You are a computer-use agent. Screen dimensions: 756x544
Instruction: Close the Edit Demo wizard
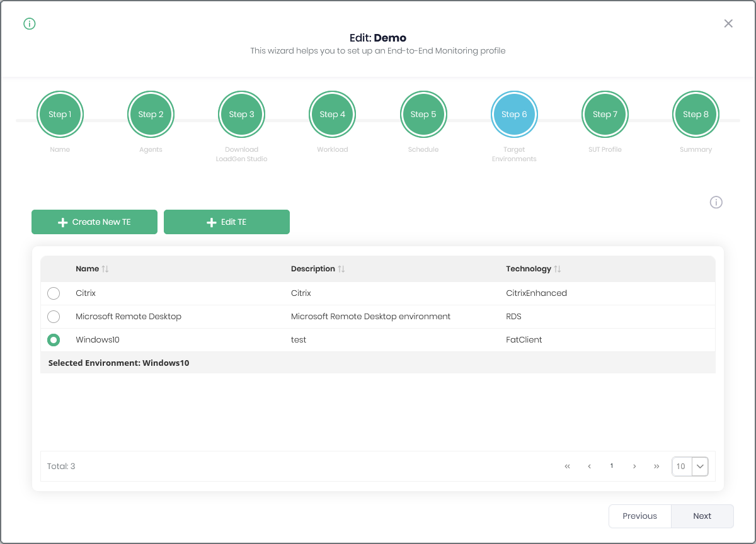[x=728, y=24]
